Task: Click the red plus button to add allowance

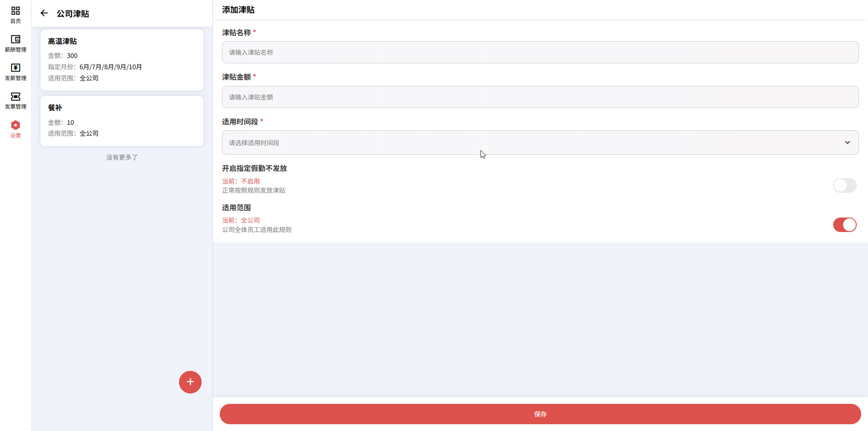Action: pos(190,382)
